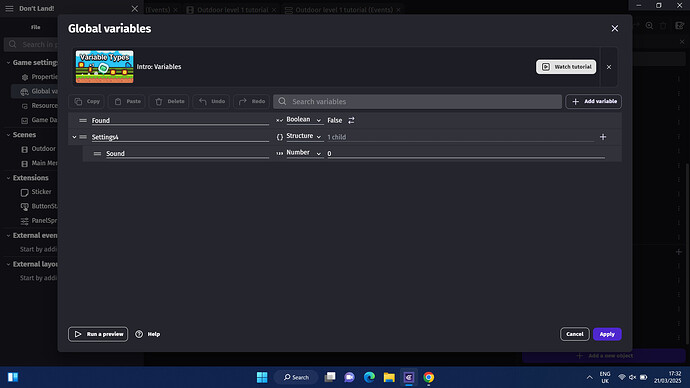Viewport: 690px width, 388px height.
Task: Add a child to Settings4 structure
Action: 603,137
